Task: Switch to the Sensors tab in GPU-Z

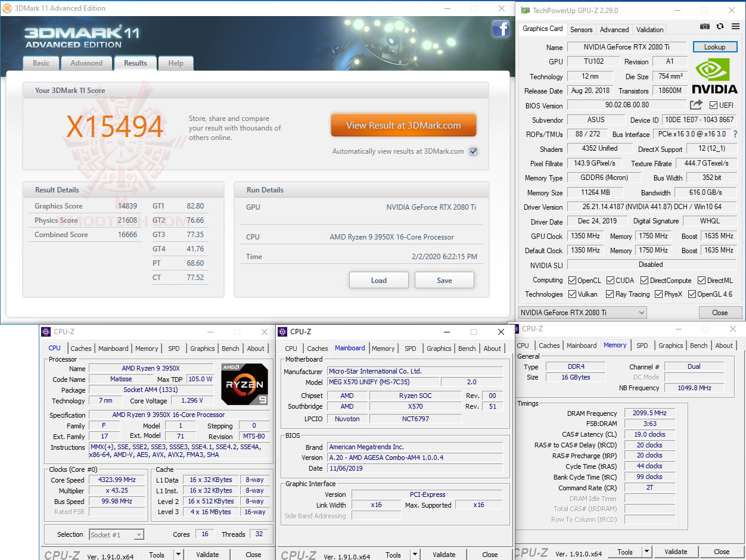Action: point(582,29)
